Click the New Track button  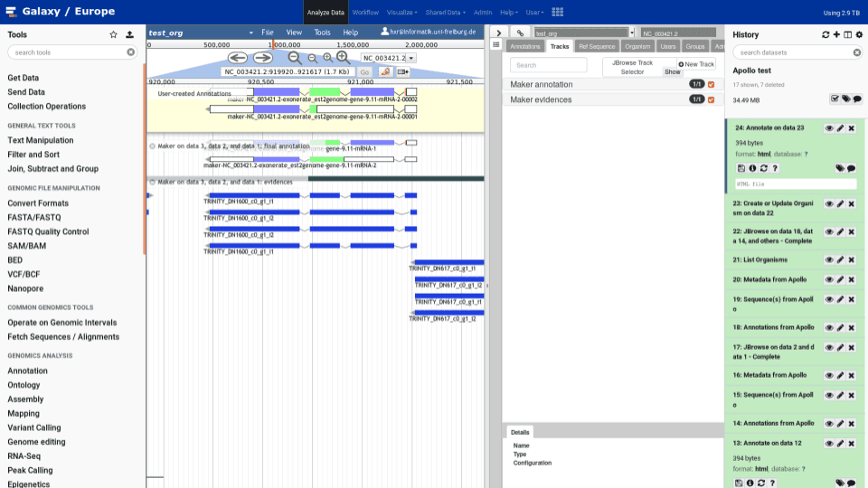coord(696,64)
